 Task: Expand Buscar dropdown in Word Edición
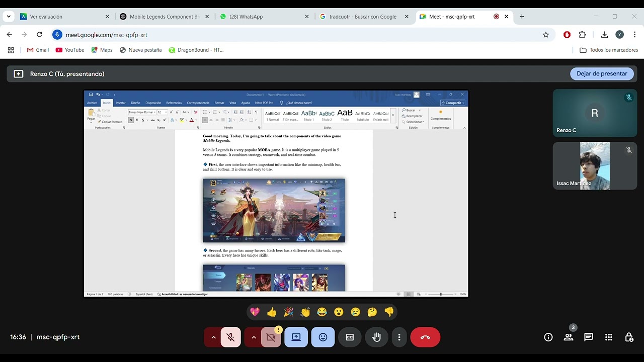(419, 110)
